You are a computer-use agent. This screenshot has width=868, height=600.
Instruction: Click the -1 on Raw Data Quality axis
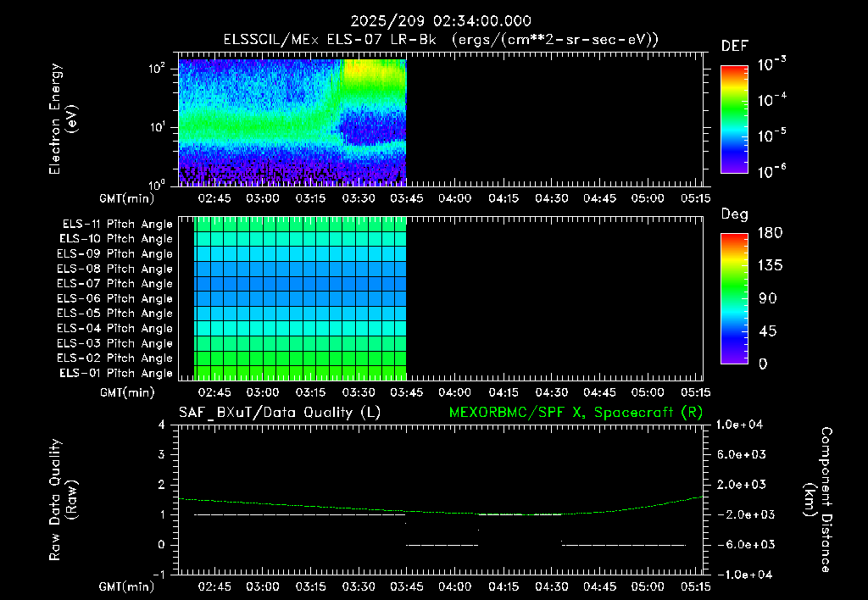[159, 575]
